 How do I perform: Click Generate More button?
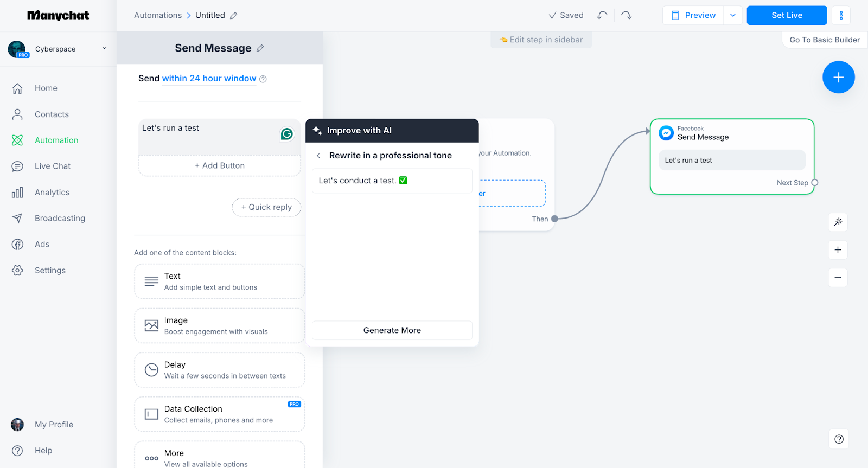pos(392,330)
